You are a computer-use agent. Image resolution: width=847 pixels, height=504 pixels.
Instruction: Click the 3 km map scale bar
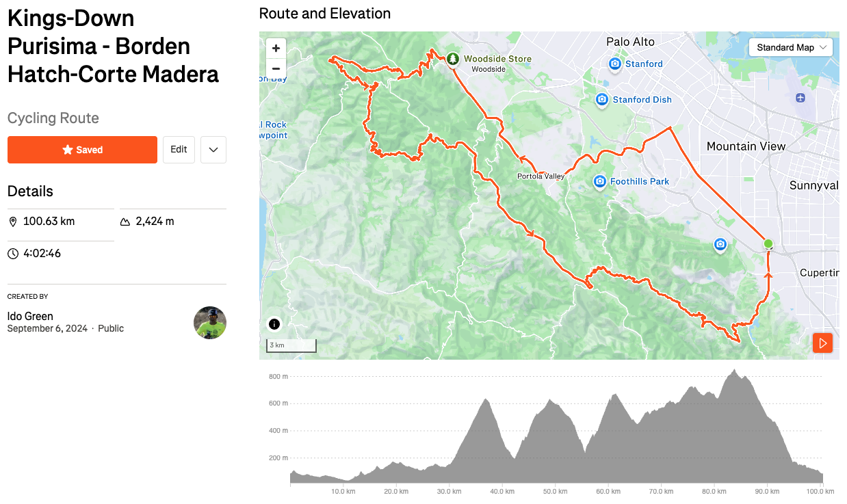coord(291,345)
